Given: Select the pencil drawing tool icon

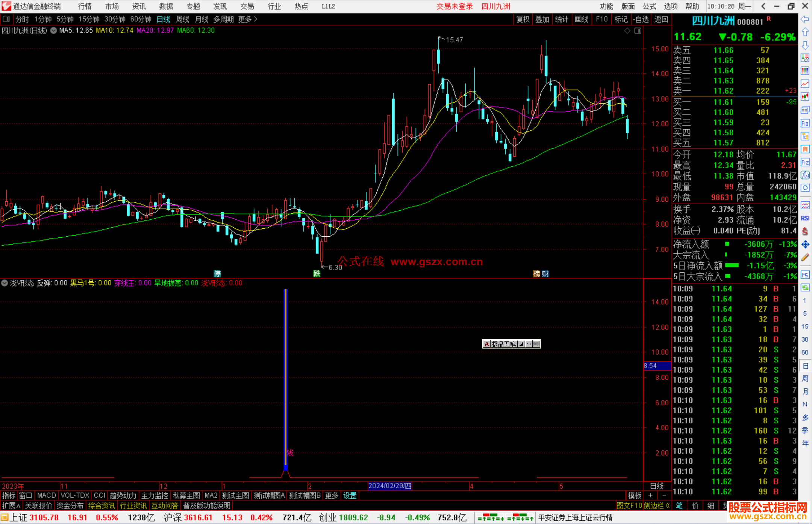Looking at the screenshot, I should [805, 258].
